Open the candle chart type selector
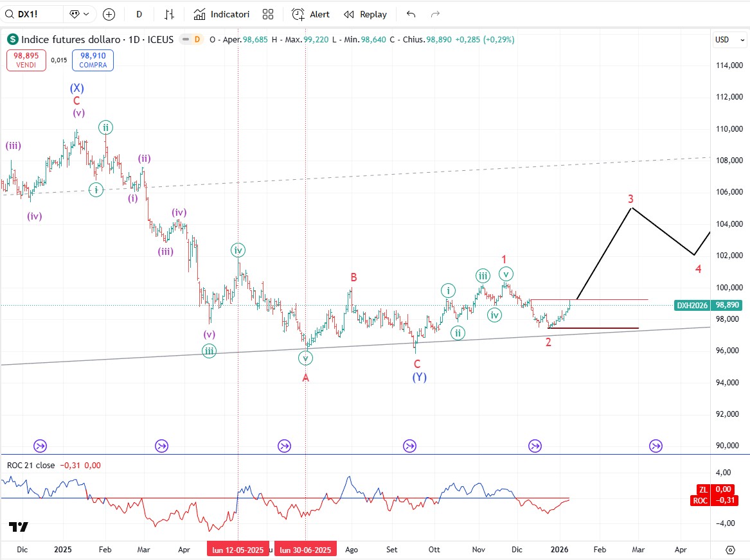This screenshot has height=560, width=750. pyautogui.click(x=170, y=14)
